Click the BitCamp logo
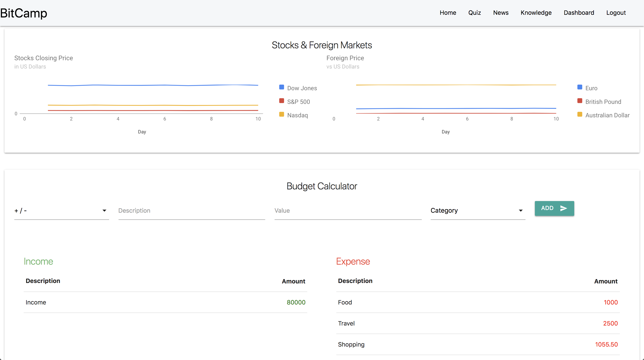This screenshot has width=644, height=360. 24,13
